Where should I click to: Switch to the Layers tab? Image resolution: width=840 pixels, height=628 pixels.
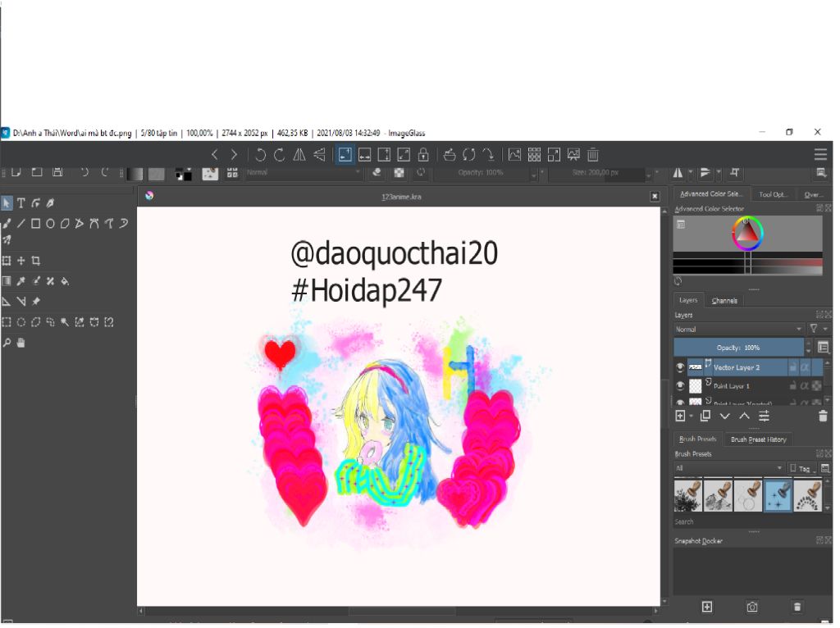point(689,301)
